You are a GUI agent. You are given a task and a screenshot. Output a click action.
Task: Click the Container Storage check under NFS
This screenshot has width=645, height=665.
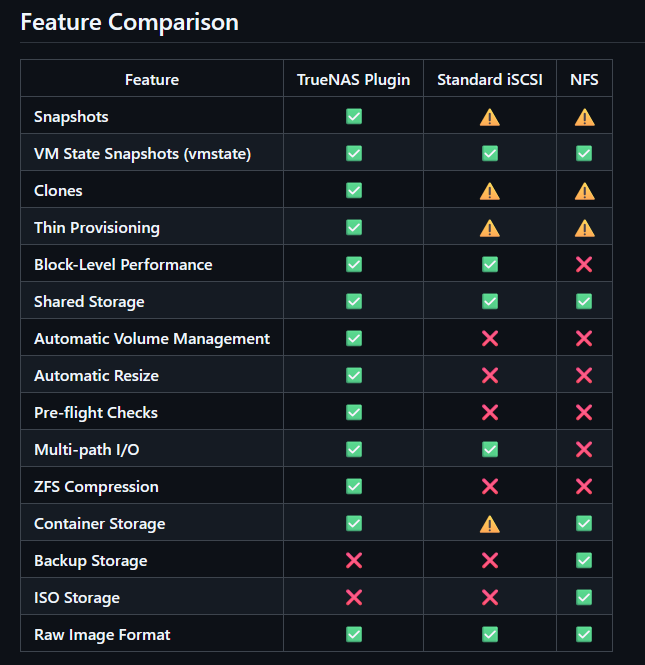tap(584, 523)
